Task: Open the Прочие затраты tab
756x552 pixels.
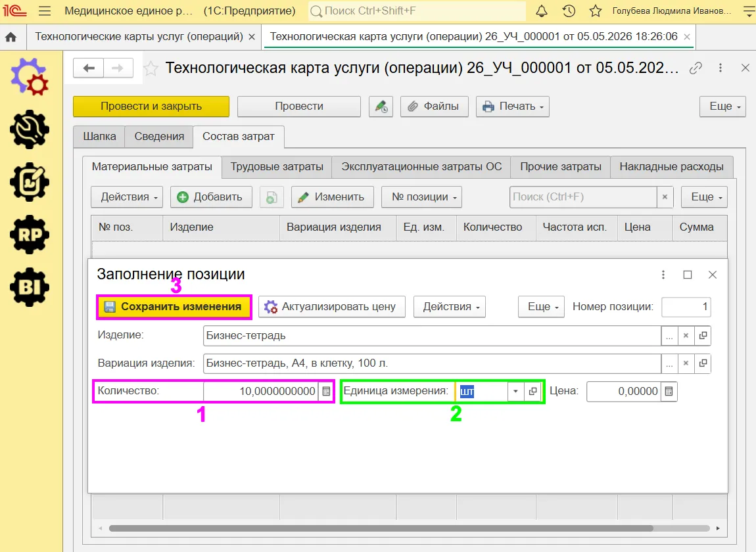Action: click(561, 167)
